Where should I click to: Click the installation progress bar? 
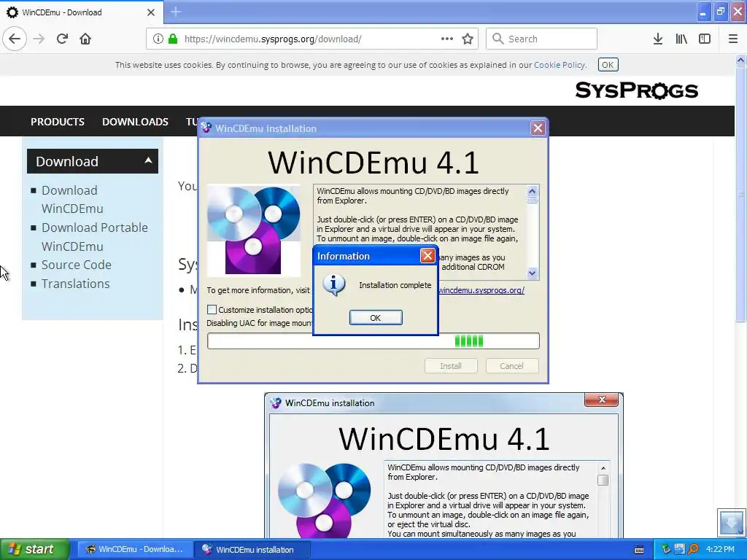coord(373,341)
